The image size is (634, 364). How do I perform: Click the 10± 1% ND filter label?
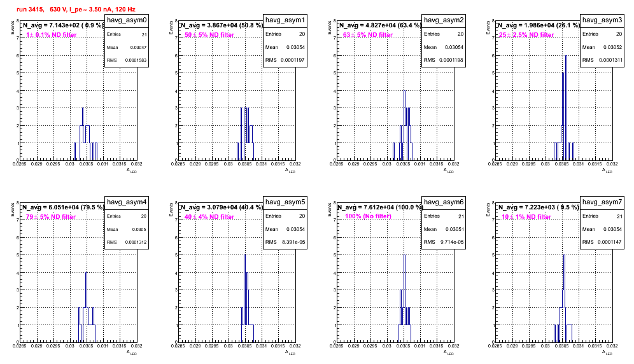coord(526,217)
